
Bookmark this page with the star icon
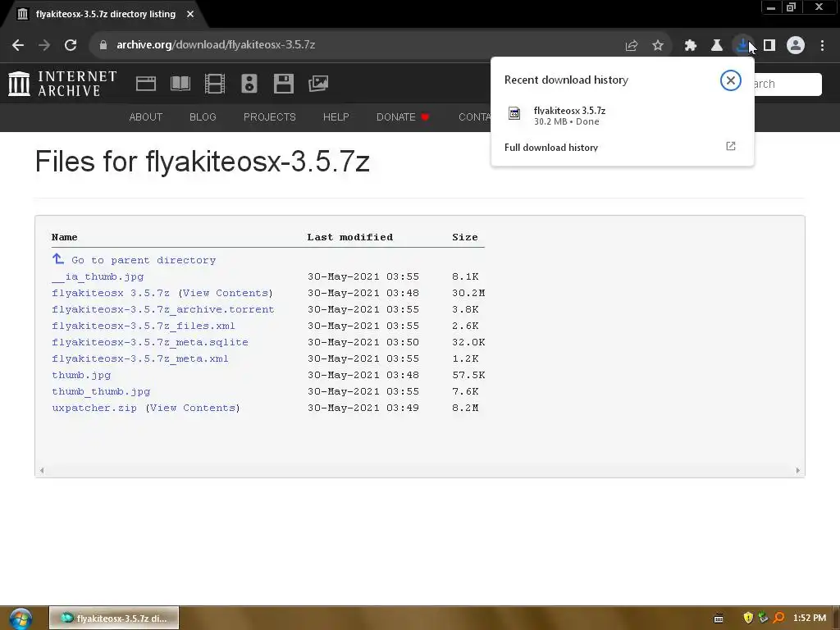[x=658, y=46]
